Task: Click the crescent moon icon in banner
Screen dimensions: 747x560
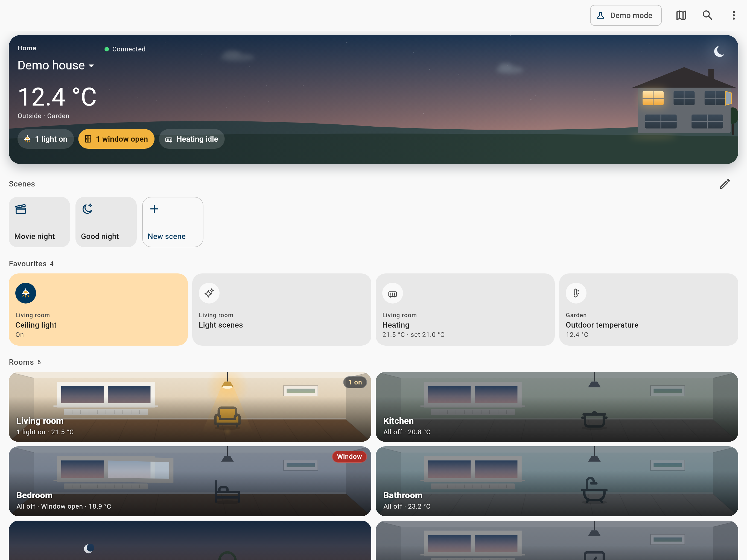Action: point(719,52)
